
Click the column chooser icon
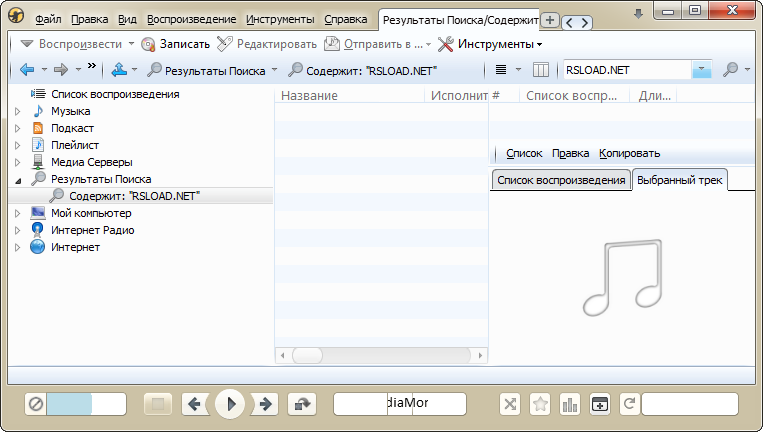(x=541, y=70)
